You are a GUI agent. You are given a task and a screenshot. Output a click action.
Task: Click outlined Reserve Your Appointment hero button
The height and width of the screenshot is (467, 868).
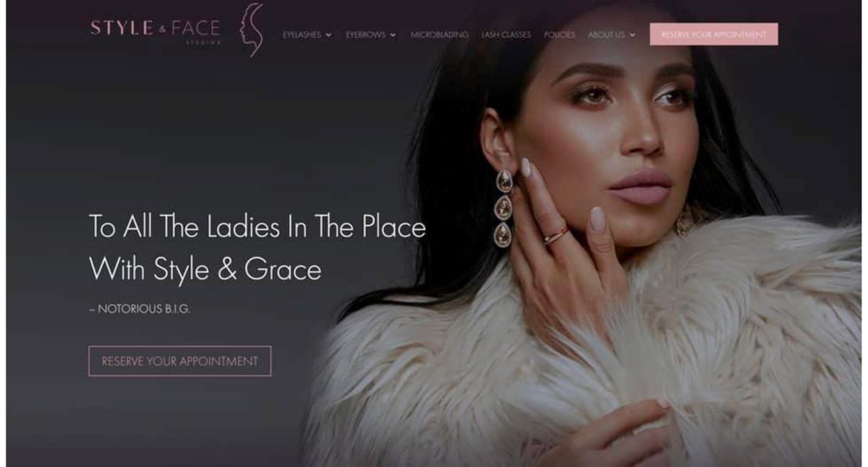(x=180, y=361)
